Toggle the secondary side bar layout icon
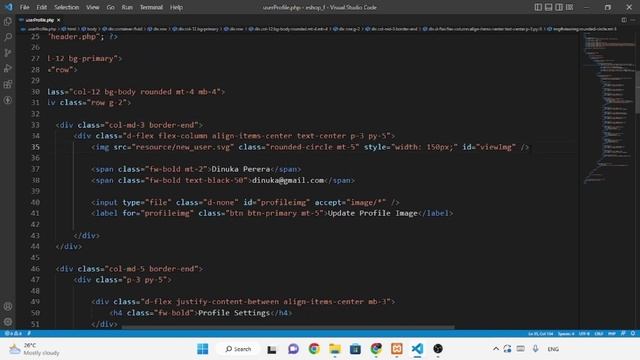Screen dimensions: 640x360 point(559,7)
